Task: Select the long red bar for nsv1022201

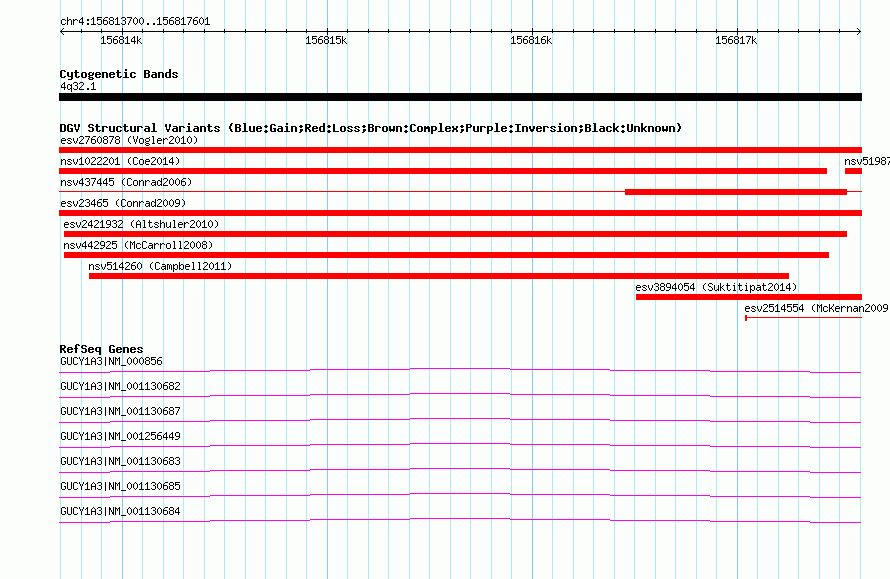Action: (443, 171)
